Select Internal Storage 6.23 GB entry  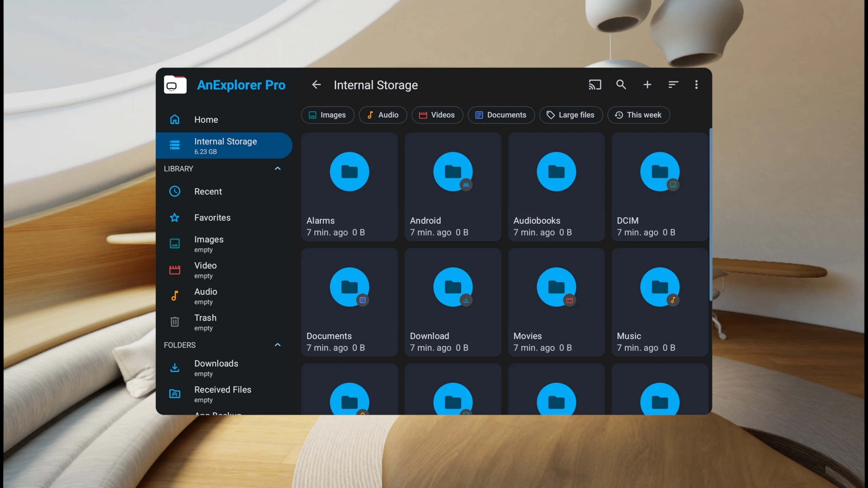pyautogui.click(x=224, y=146)
